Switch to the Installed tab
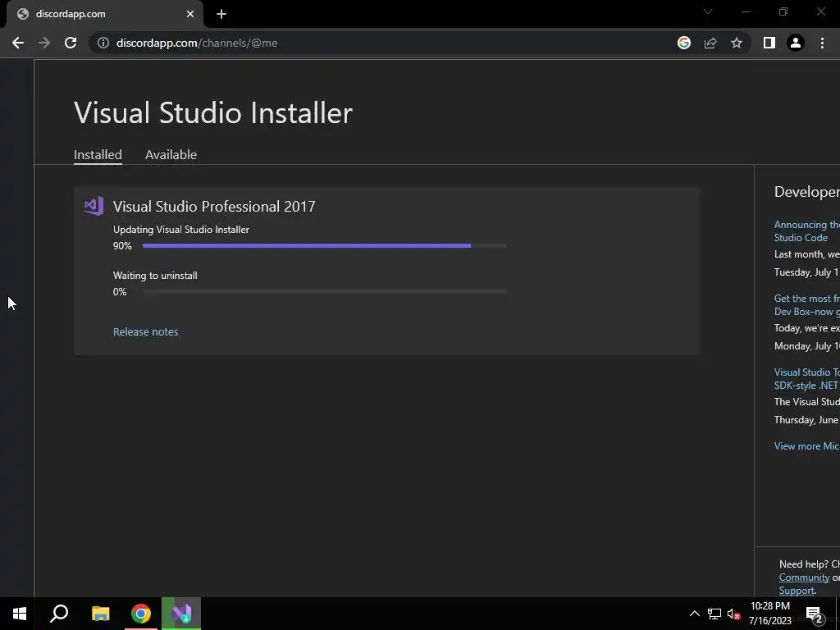840x630 pixels. 98,155
